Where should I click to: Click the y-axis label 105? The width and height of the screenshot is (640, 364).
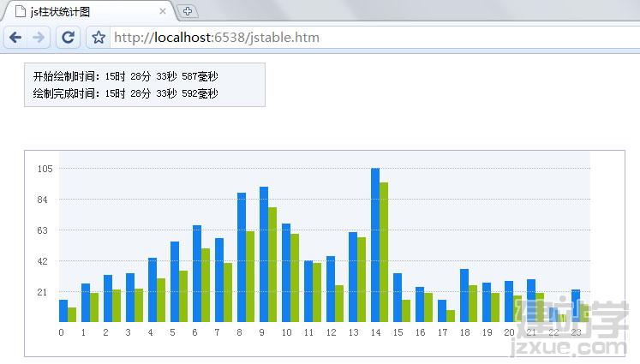pos(45,169)
